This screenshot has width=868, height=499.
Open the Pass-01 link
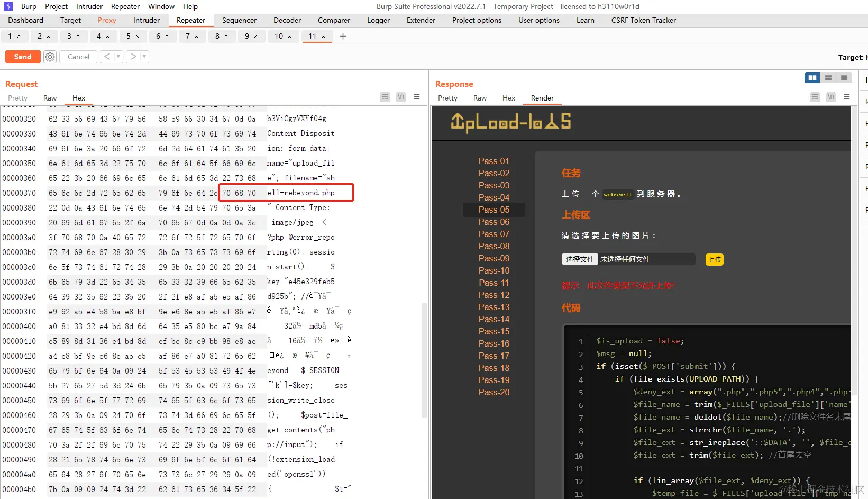tap(494, 161)
